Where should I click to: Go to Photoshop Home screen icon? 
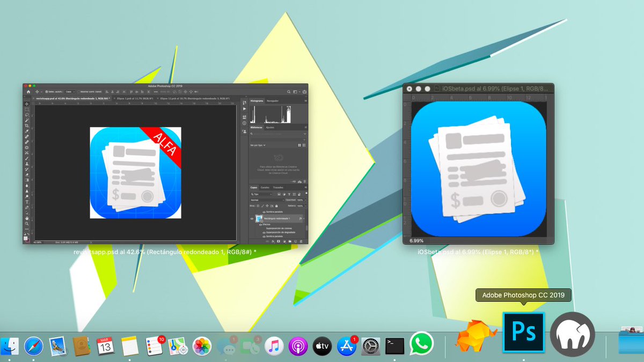28,92
